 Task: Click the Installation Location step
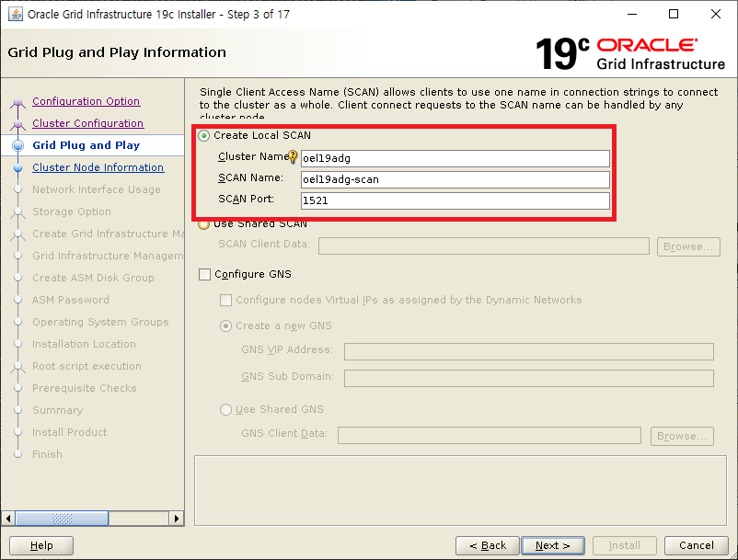(x=84, y=344)
